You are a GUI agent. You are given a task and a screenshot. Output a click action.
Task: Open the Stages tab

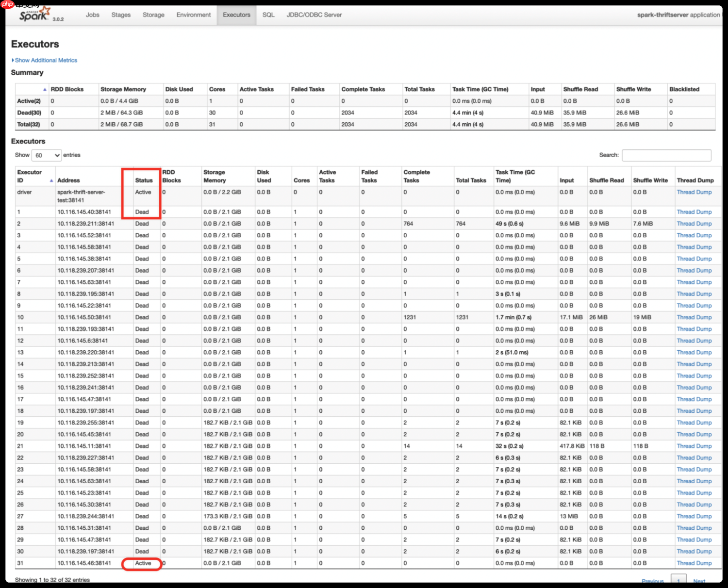coord(120,15)
